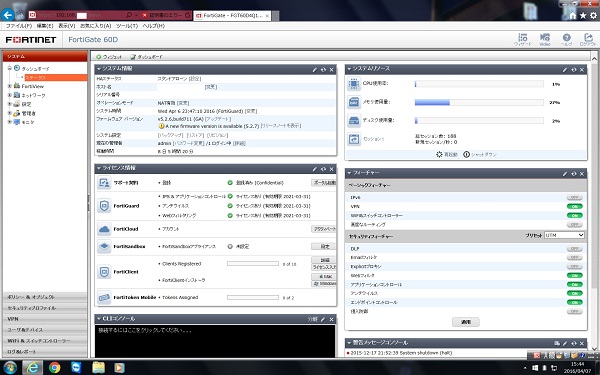Expand the Monitor tree node in sidebar
600x375 pixels.
pyautogui.click(x=10, y=122)
